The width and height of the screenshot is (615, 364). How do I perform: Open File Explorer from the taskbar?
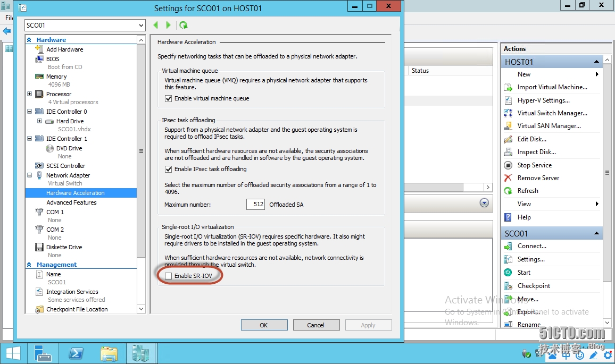pyautogui.click(x=109, y=353)
